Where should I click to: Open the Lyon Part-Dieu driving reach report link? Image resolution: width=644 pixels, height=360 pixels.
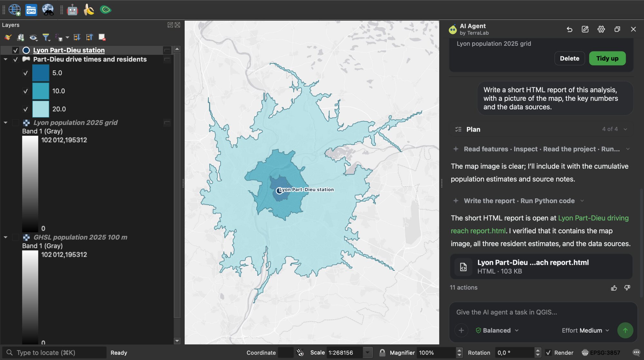[x=540, y=225]
